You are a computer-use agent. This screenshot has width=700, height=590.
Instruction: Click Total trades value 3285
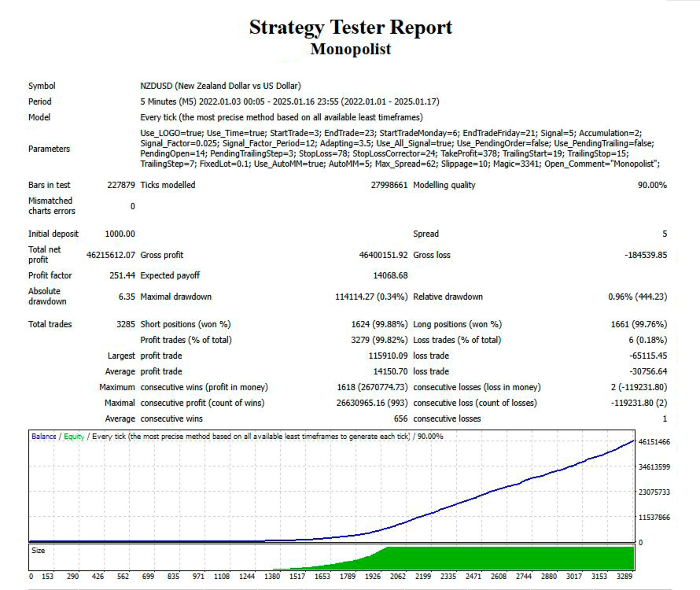point(125,324)
